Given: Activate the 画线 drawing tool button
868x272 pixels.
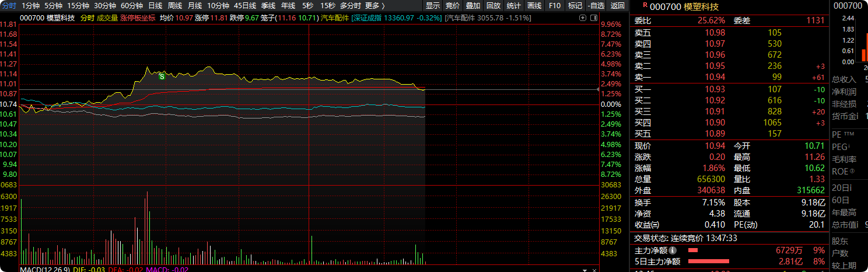Looking at the screenshot, I should click(534, 5).
